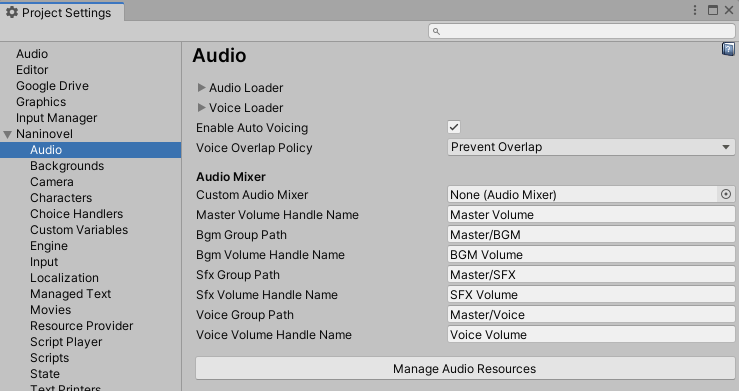Click the Bgm Group Path label
This screenshot has height=391, width=739.
coord(241,235)
